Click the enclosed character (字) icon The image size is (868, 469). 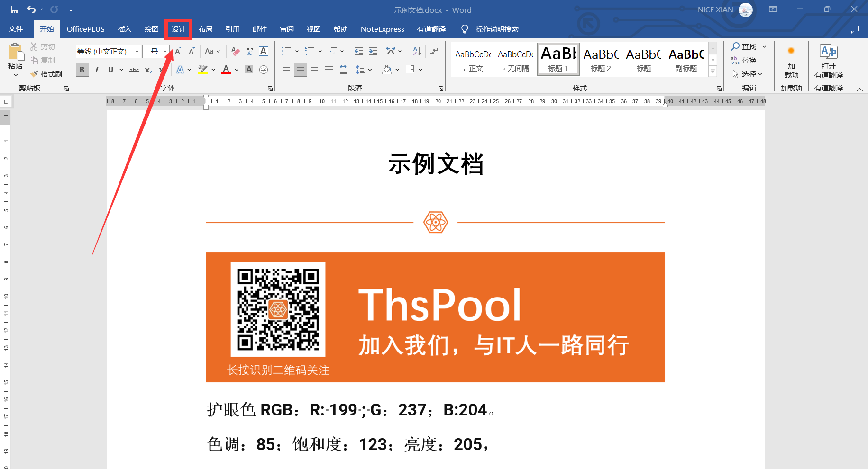click(264, 70)
